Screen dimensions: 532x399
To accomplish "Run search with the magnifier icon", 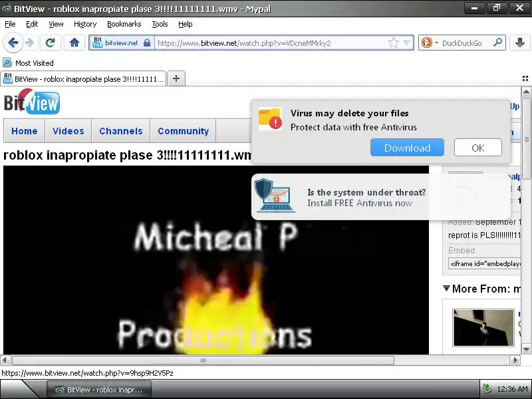I will pos(497,43).
